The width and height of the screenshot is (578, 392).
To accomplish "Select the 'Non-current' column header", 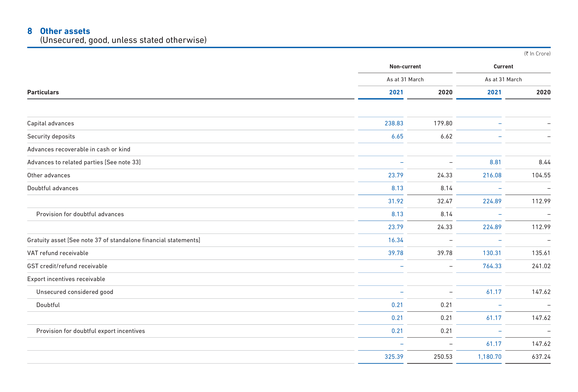I will coord(405,67).
